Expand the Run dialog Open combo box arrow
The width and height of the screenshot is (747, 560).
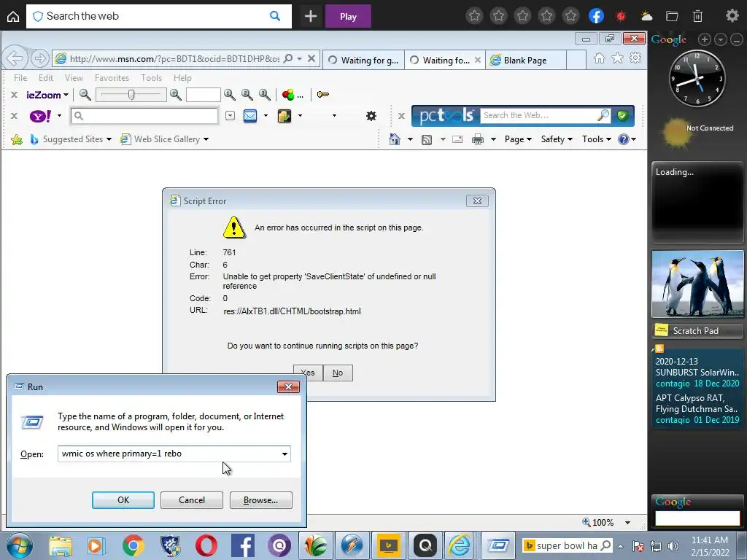tap(285, 454)
